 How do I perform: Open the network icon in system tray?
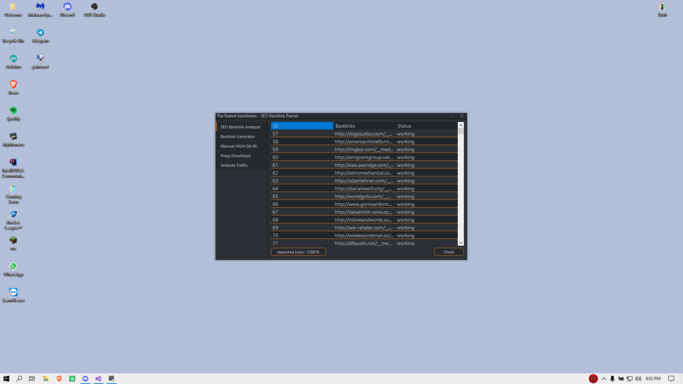(x=629, y=379)
